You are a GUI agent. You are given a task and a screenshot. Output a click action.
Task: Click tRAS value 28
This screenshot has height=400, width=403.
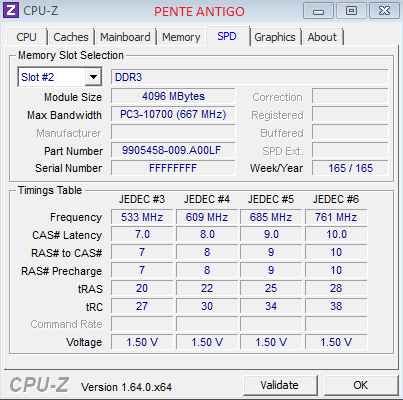tap(336, 288)
